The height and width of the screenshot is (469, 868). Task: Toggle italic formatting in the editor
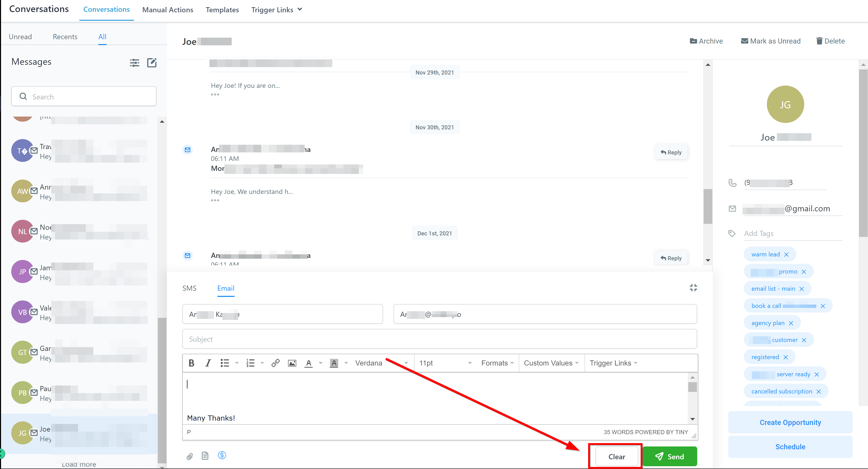click(x=208, y=363)
